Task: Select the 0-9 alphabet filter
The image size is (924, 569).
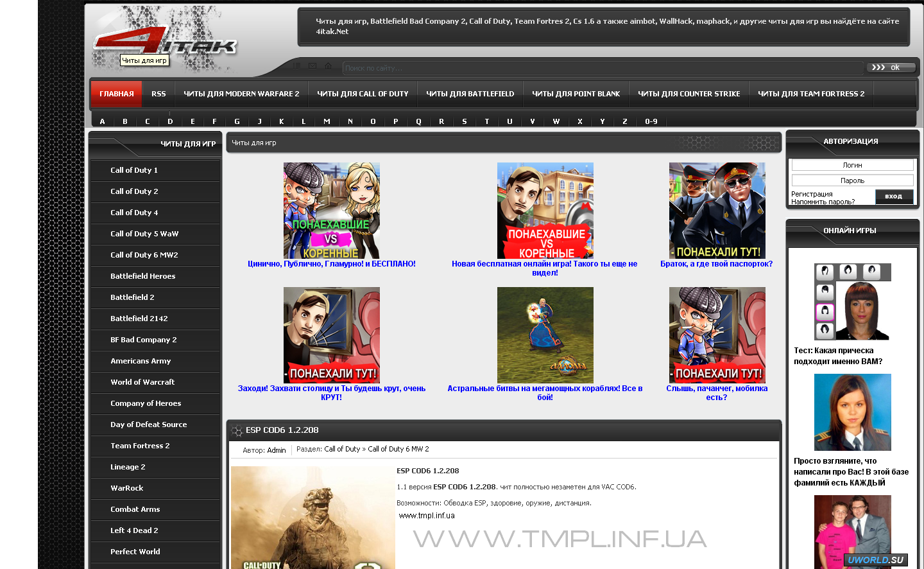Action: [651, 121]
